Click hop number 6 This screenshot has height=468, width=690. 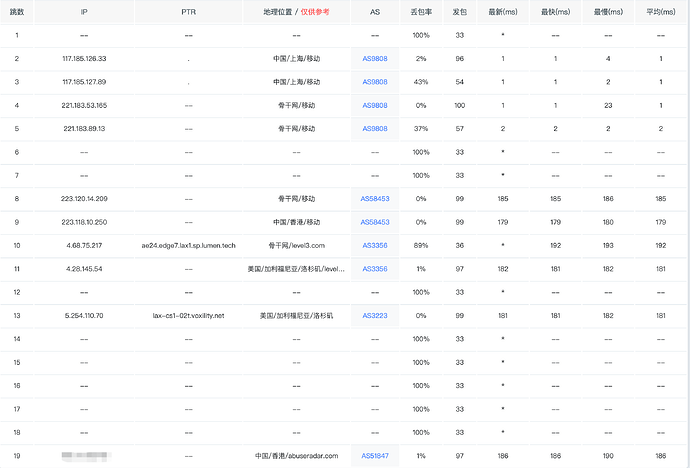coord(17,152)
